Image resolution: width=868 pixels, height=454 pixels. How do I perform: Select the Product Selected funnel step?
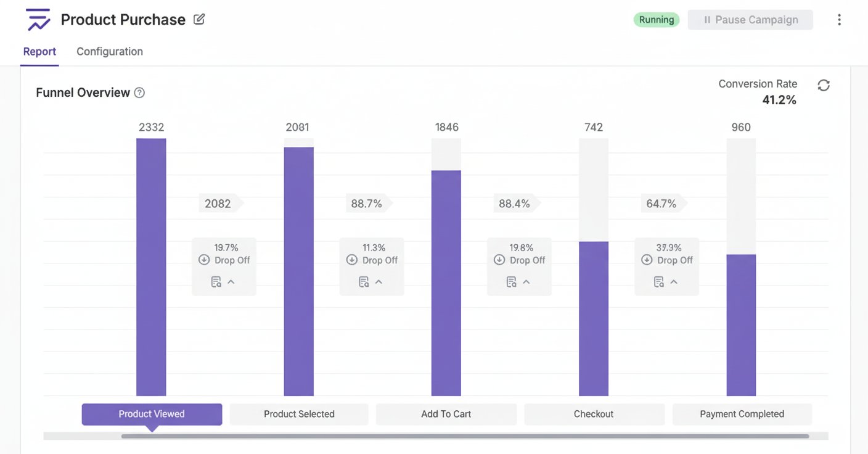(x=299, y=414)
